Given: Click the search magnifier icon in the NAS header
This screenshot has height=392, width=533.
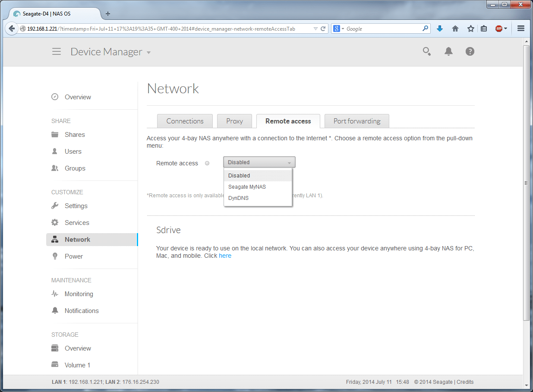Looking at the screenshot, I should (426, 52).
